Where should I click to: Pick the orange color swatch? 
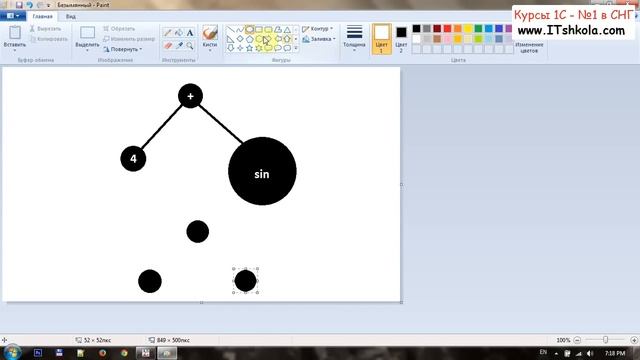pyautogui.click(x=458, y=29)
